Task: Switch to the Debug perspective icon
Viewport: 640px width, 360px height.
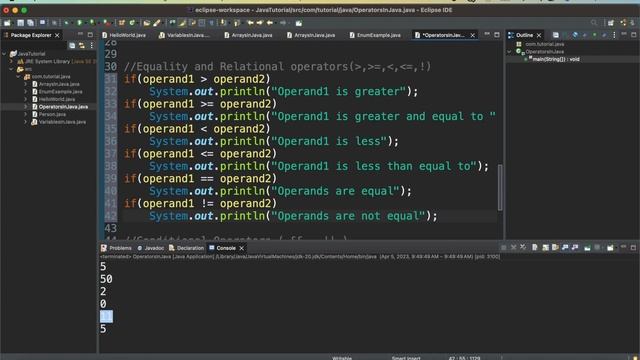Action: 633,23
